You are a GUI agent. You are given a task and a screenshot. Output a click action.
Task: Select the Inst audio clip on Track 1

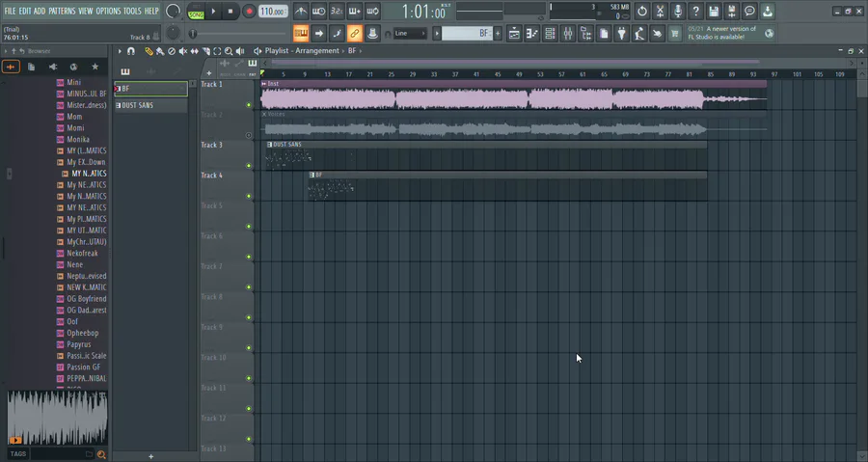(x=514, y=95)
